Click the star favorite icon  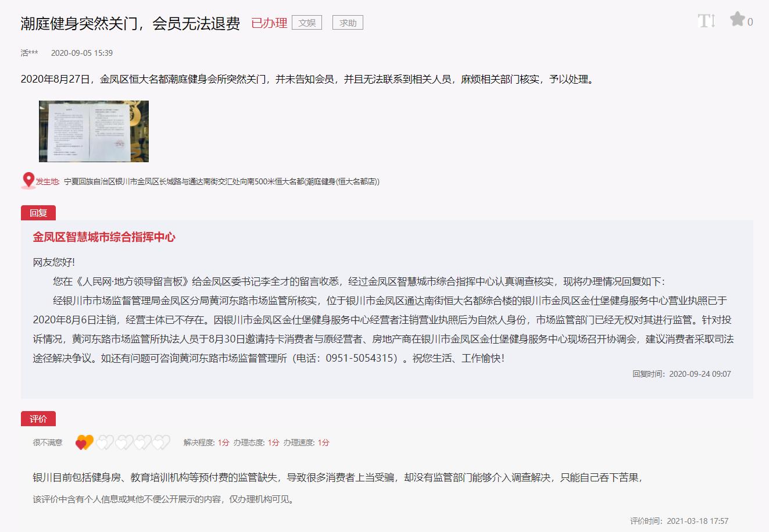[x=737, y=20]
